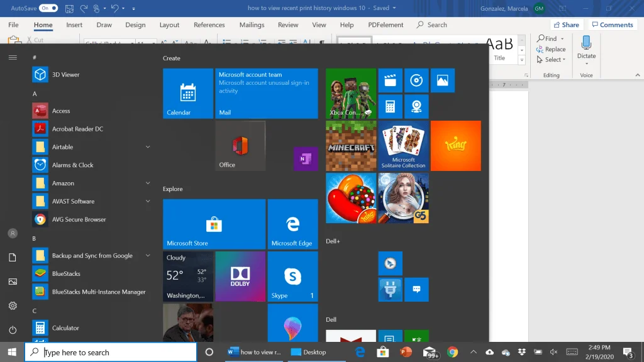Open the Camera webcam tile
644x362 pixels.
[x=416, y=107]
